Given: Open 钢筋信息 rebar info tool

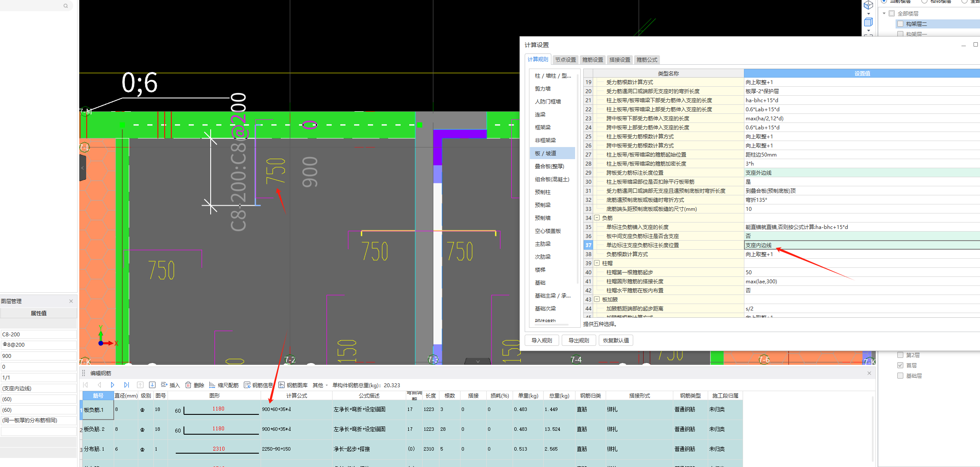Looking at the screenshot, I should point(258,385).
